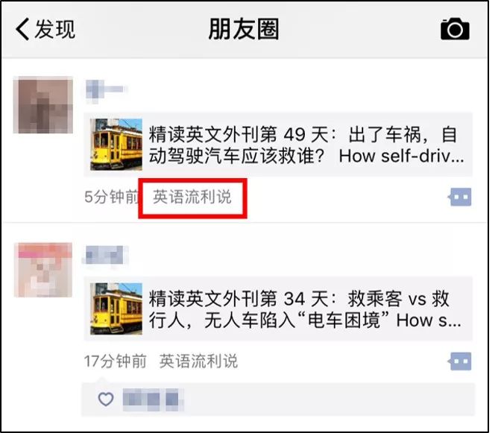The height and width of the screenshot is (433, 504).
Task: Tap the heart like icon
Action: click(106, 399)
